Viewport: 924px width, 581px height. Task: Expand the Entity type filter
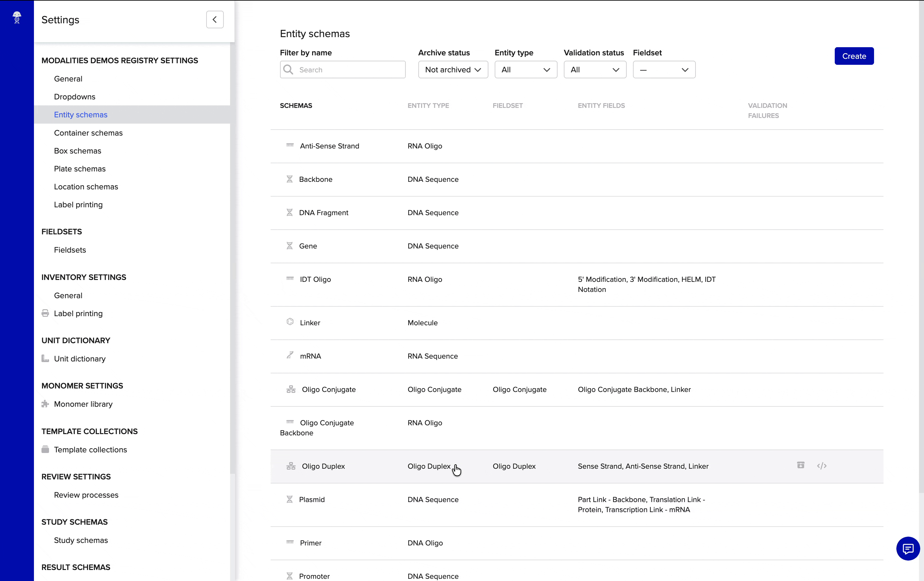click(x=525, y=70)
